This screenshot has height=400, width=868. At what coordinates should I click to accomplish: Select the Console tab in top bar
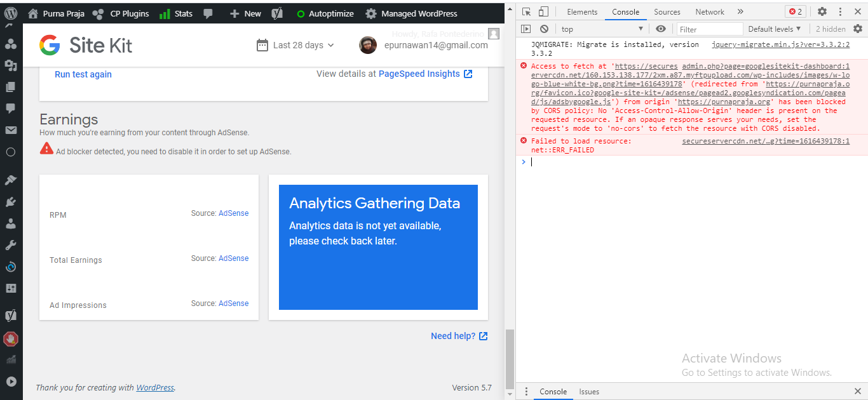(626, 12)
